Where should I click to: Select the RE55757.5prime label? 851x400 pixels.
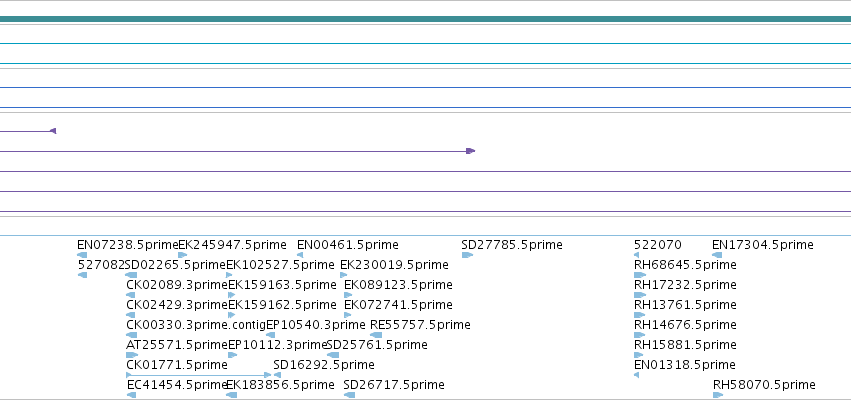[x=420, y=325]
